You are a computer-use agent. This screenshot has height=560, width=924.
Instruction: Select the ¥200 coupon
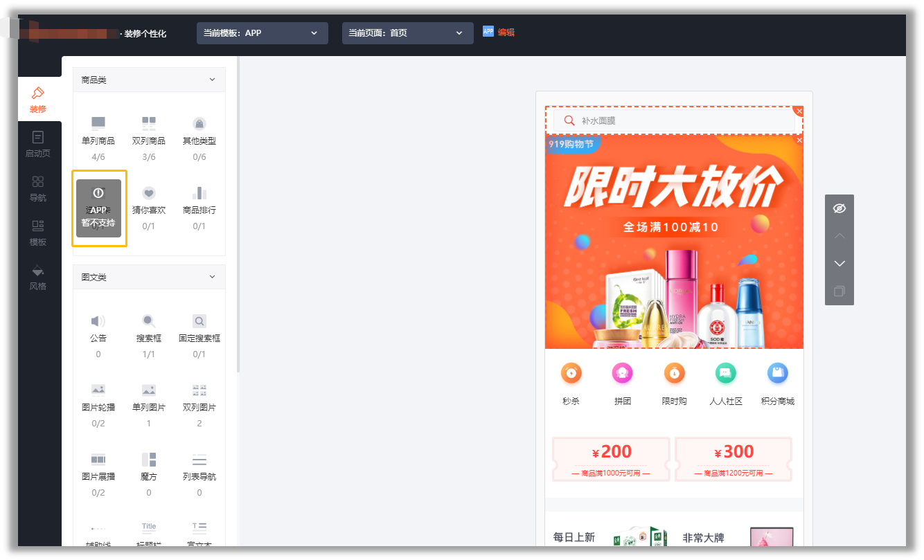611,459
